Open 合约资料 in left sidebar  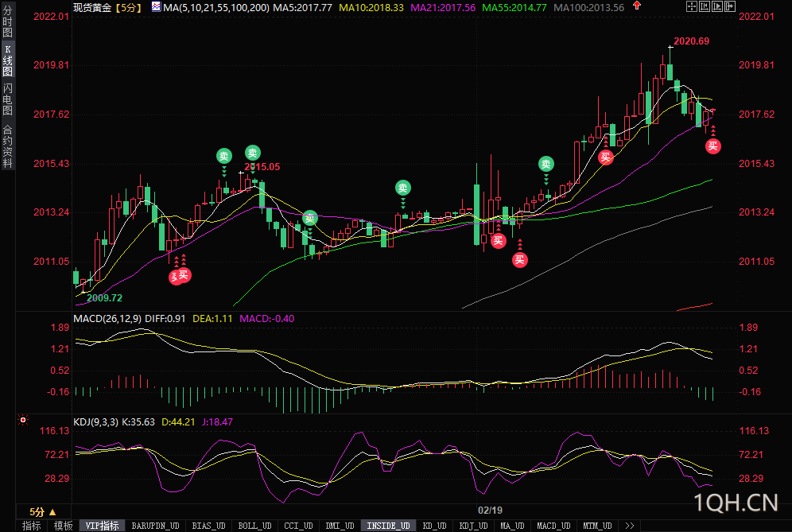point(8,145)
